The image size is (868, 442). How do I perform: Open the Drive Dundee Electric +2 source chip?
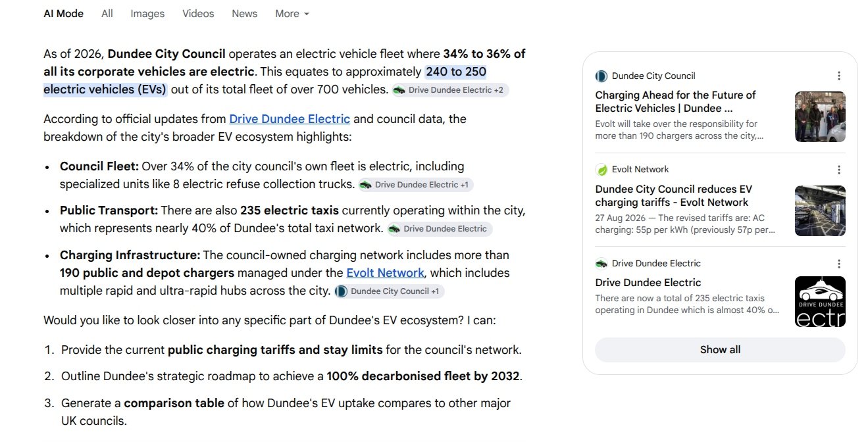[x=450, y=90]
